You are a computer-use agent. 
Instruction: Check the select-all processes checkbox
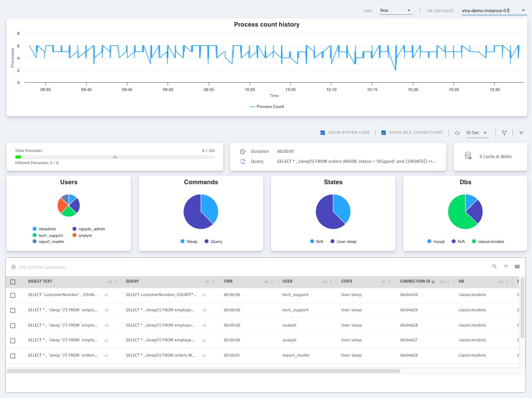tap(13, 282)
